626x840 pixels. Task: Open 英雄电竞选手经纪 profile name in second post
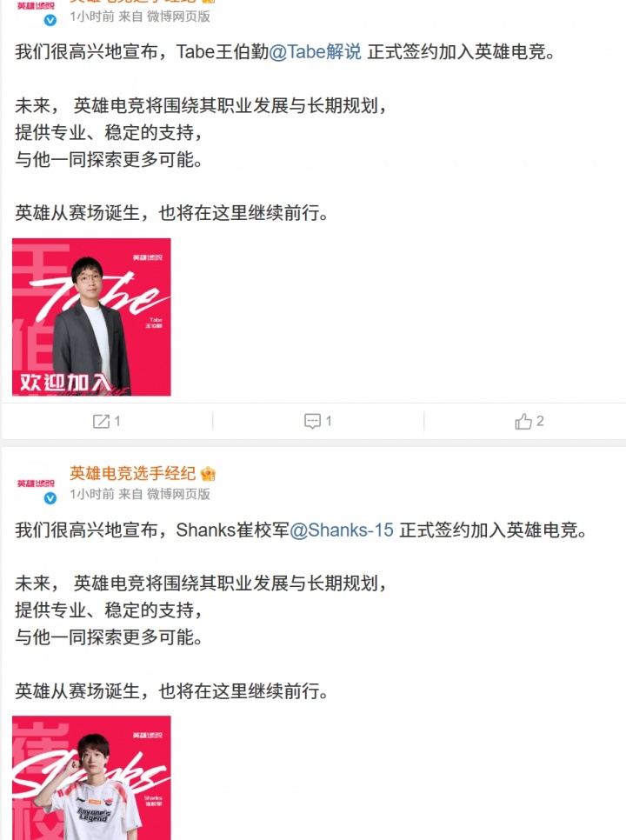pos(132,474)
